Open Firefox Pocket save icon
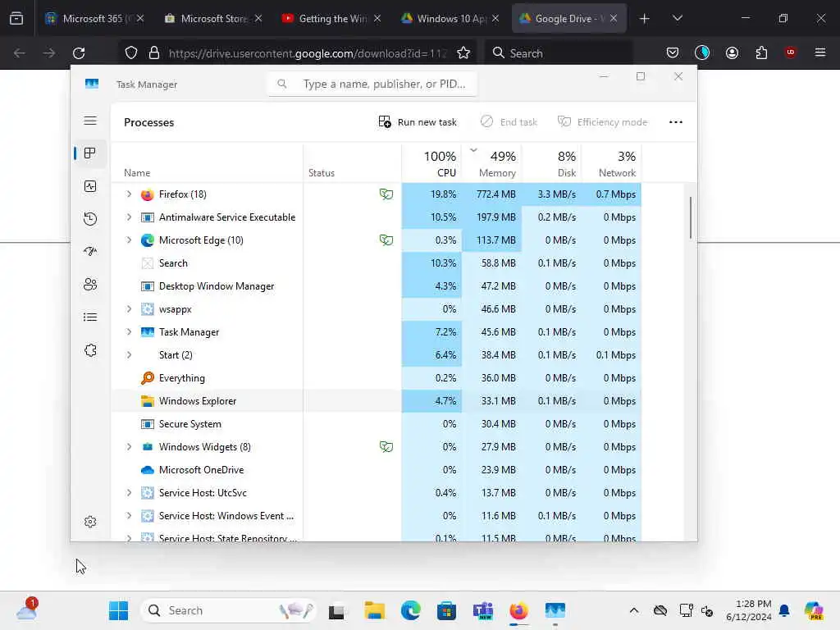Image resolution: width=840 pixels, height=630 pixels. pyautogui.click(x=673, y=52)
